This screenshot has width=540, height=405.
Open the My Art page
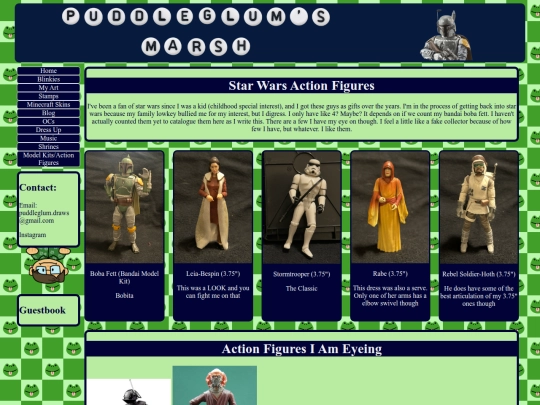click(49, 88)
